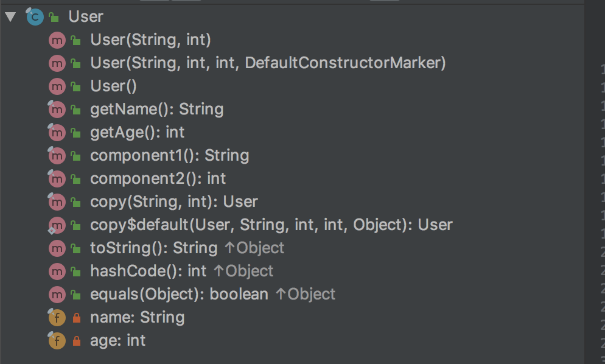Select the component1(): String entry
The width and height of the screenshot is (605, 364).
point(169,156)
